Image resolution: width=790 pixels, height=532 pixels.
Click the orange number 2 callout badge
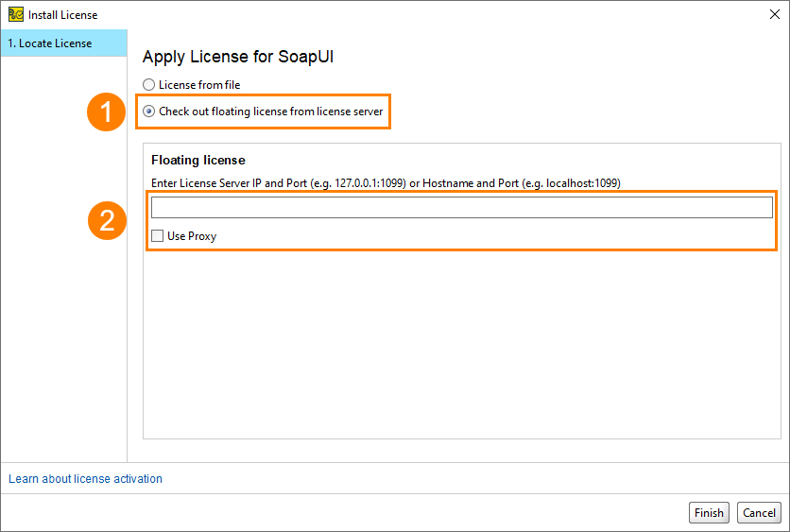pyautogui.click(x=107, y=221)
